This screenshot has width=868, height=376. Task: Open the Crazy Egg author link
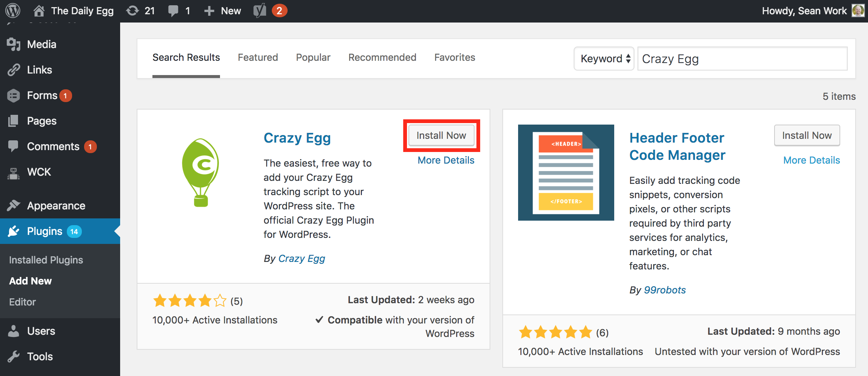[302, 259]
